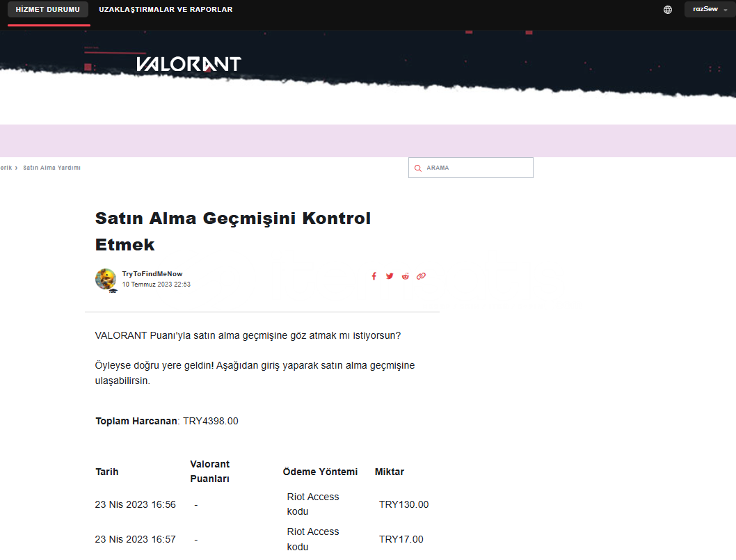The width and height of the screenshot is (736, 560).
Task: Open UZAKLAŞTIRMALAR VE RAPORLAR menu item
Action: [166, 10]
